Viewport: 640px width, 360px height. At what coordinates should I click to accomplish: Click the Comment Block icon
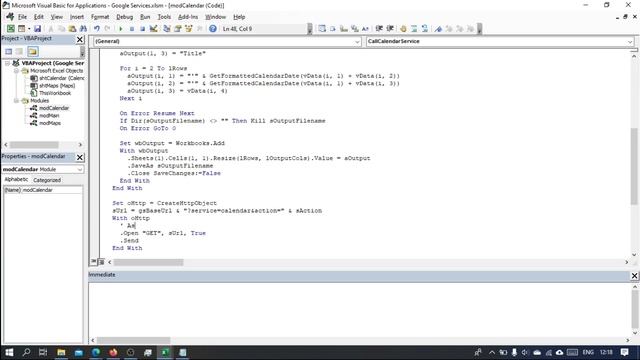click(x=414, y=29)
